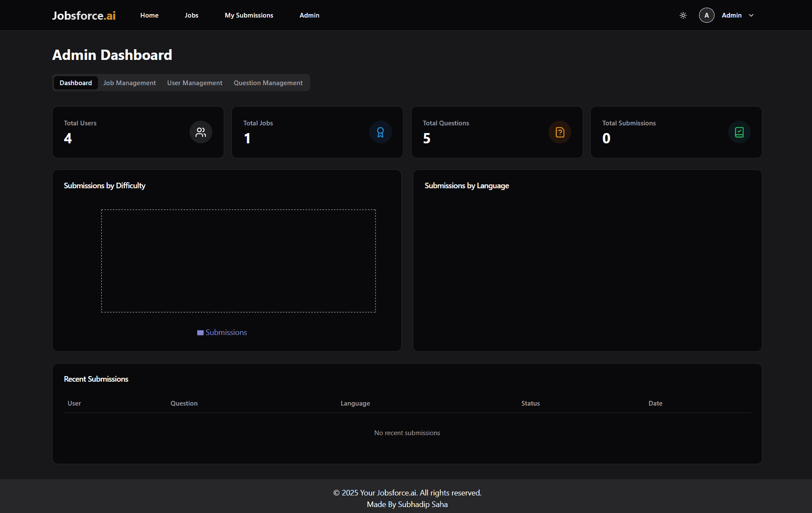Click the Total Questions file icon
This screenshot has width=812, height=513.
[x=560, y=132]
